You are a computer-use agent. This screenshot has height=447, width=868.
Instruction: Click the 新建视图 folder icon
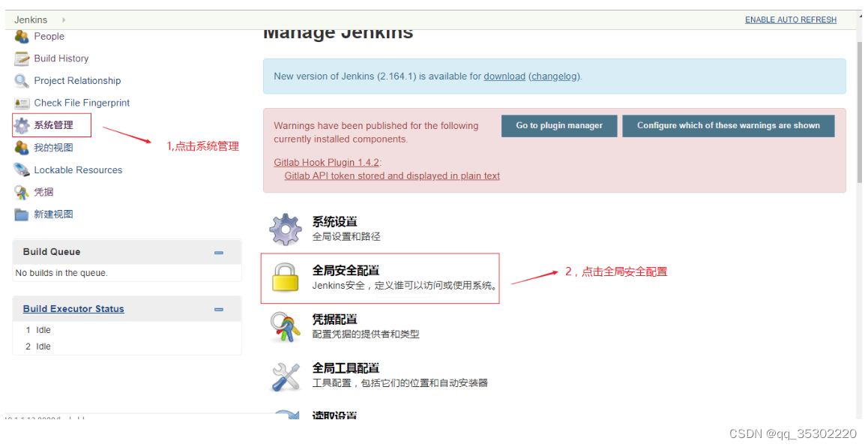coord(22,214)
